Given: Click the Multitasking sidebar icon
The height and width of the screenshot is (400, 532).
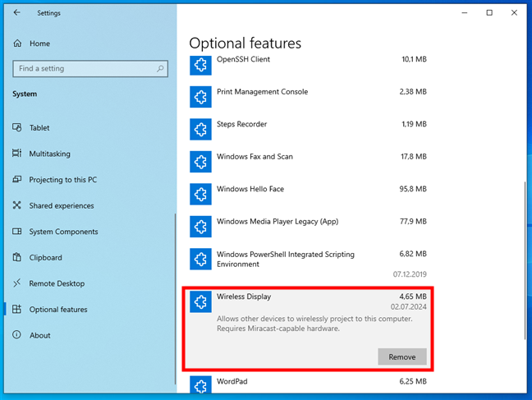Looking at the screenshot, I should click(x=17, y=154).
